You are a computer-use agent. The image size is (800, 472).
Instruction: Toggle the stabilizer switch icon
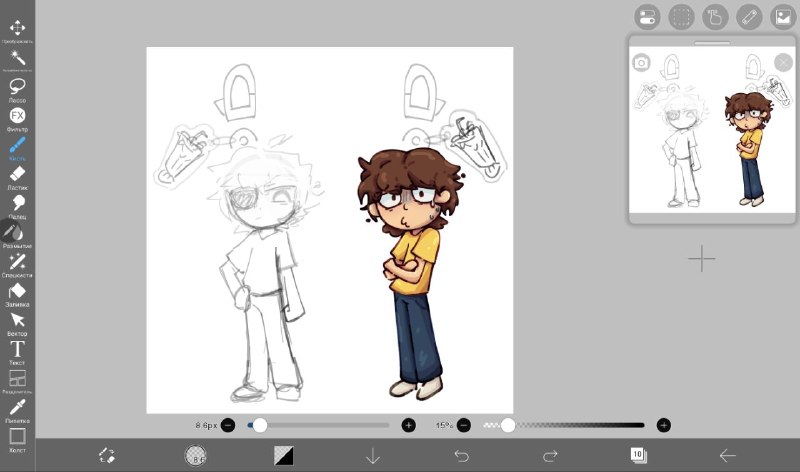pos(647,17)
